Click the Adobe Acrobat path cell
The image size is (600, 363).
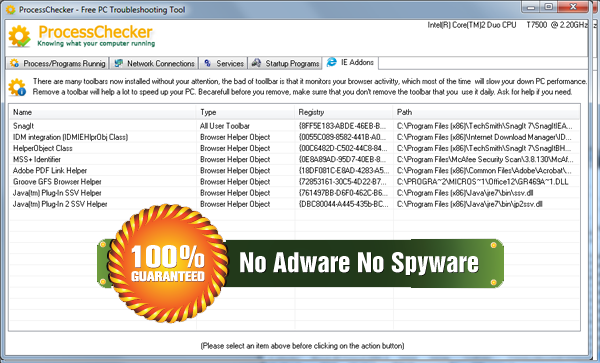click(x=484, y=170)
